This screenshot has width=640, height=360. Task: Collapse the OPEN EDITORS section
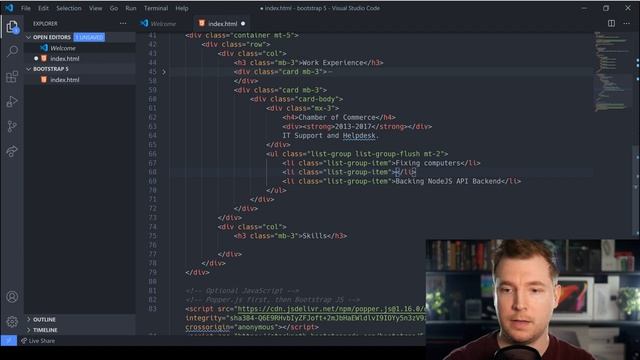[29, 37]
